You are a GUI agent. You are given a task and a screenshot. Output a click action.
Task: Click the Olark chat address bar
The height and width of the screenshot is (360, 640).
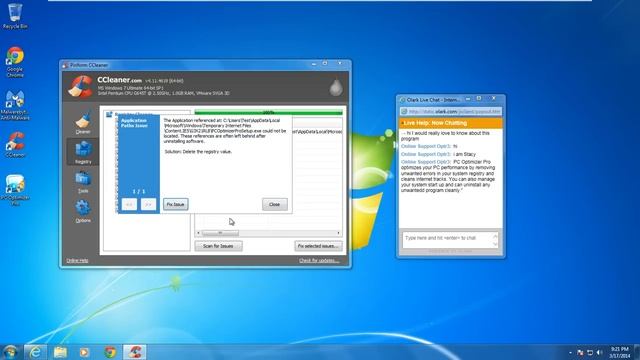pos(451,111)
